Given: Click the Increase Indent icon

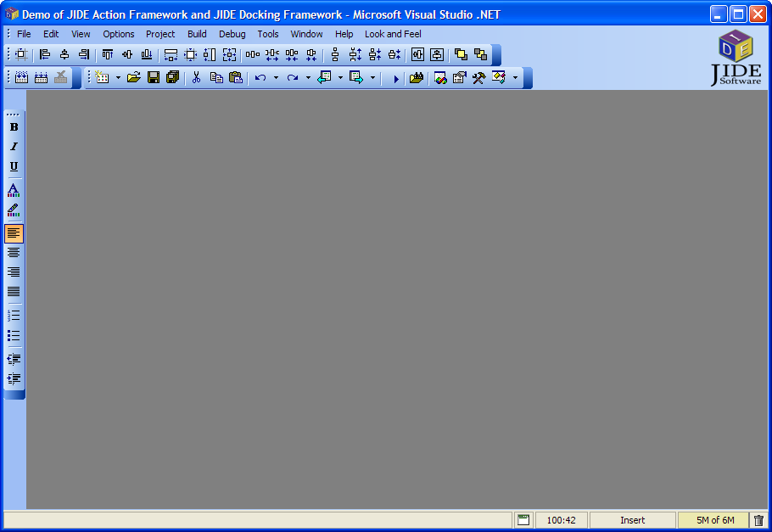Looking at the screenshot, I should coord(14,378).
